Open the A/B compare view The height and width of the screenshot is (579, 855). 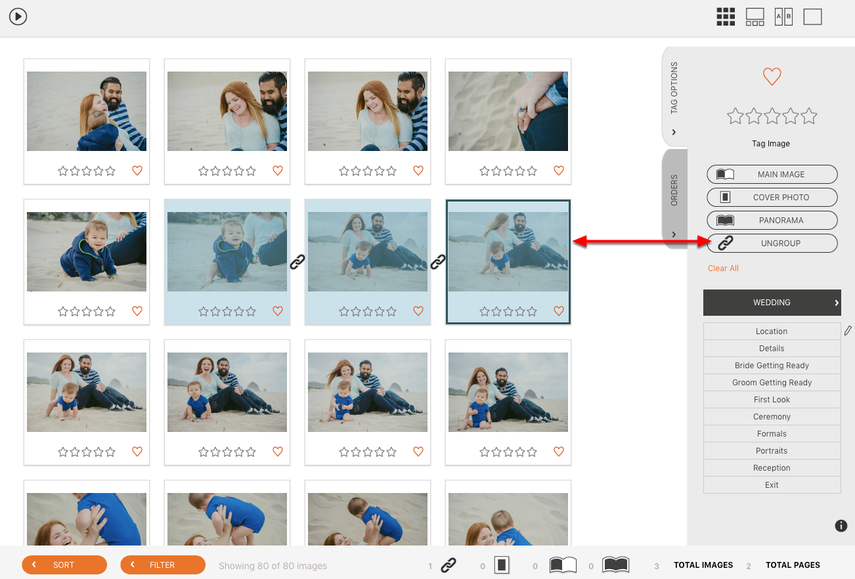click(784, 17)
